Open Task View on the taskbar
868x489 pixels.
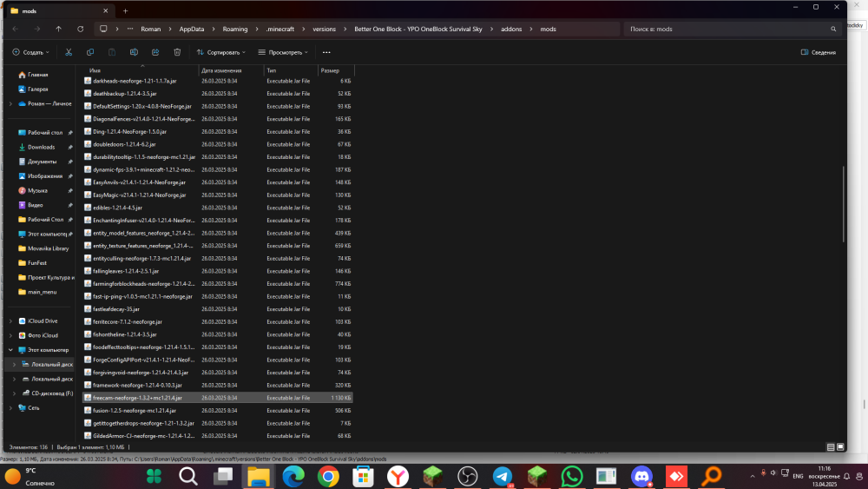point(223,476)
